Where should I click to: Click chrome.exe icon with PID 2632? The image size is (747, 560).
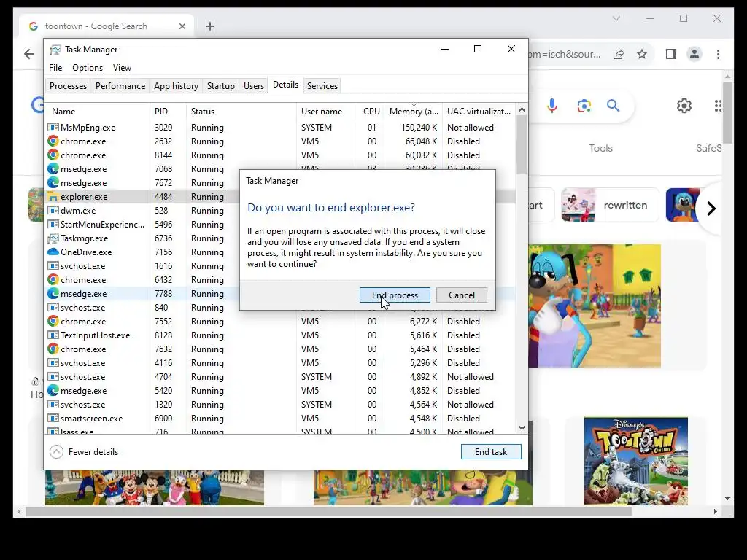[53, 141]
